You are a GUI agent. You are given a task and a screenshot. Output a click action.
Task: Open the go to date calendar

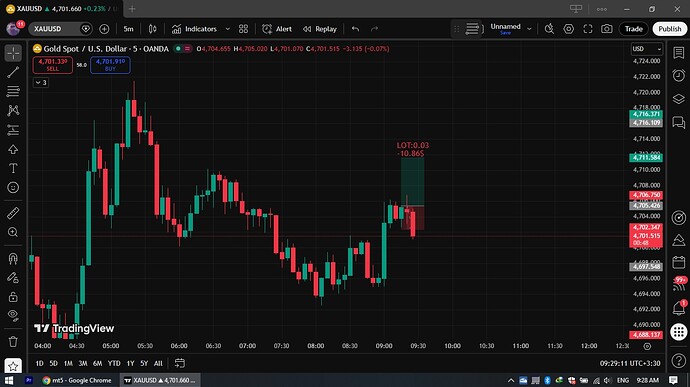pyautogui.click(x=180, y=363)
